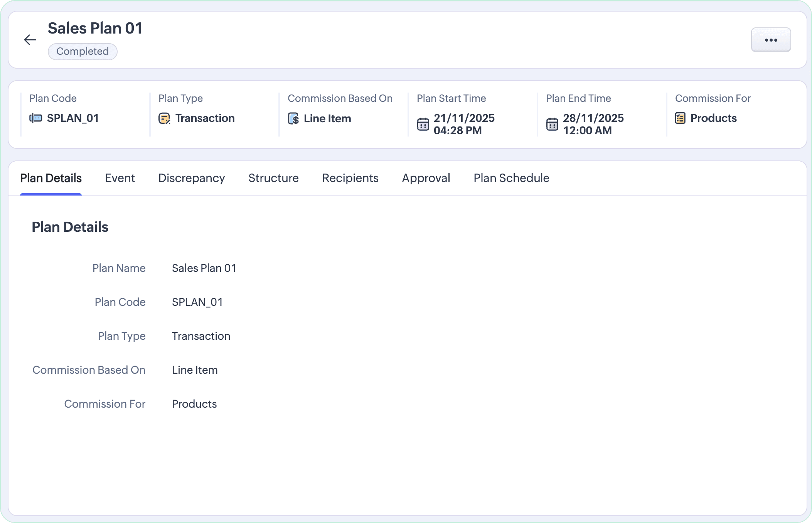
Task: View the Approval tab
Action: point(426,178)
